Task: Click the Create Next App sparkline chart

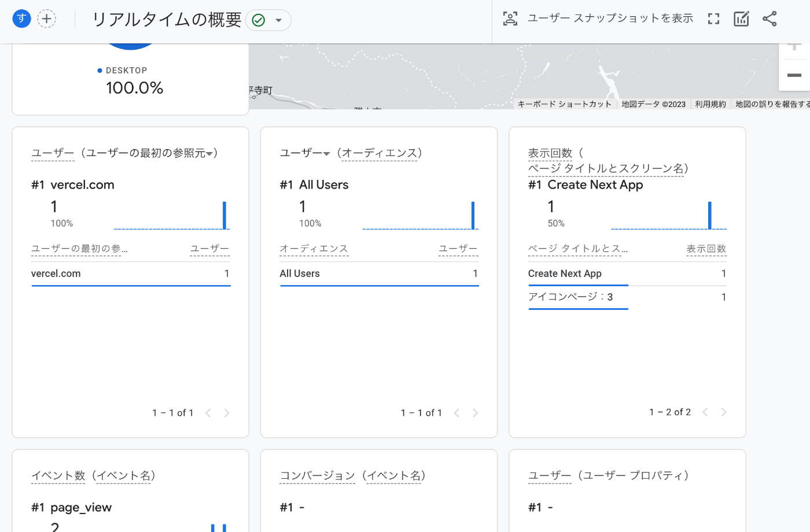Action: click(x=669, y=215)
